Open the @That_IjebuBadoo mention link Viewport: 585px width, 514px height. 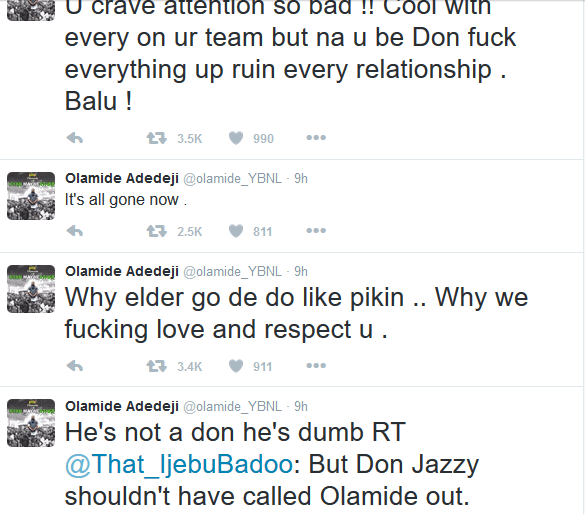pyautogui.click(x=179, y=465)
